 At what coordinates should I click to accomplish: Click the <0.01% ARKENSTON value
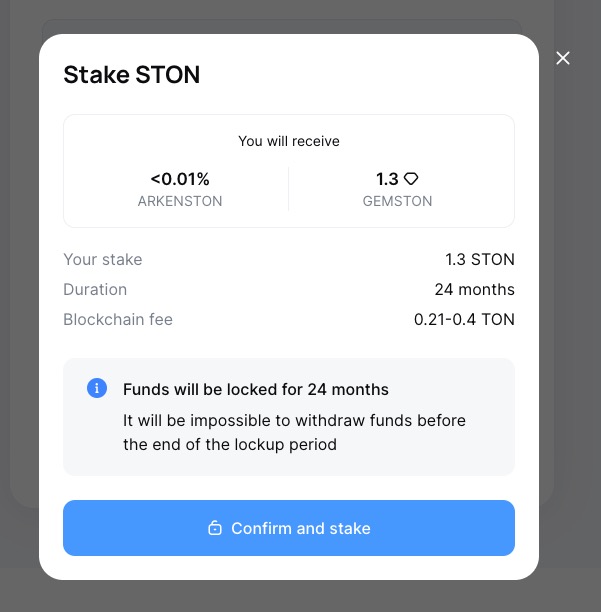(180, 179)
